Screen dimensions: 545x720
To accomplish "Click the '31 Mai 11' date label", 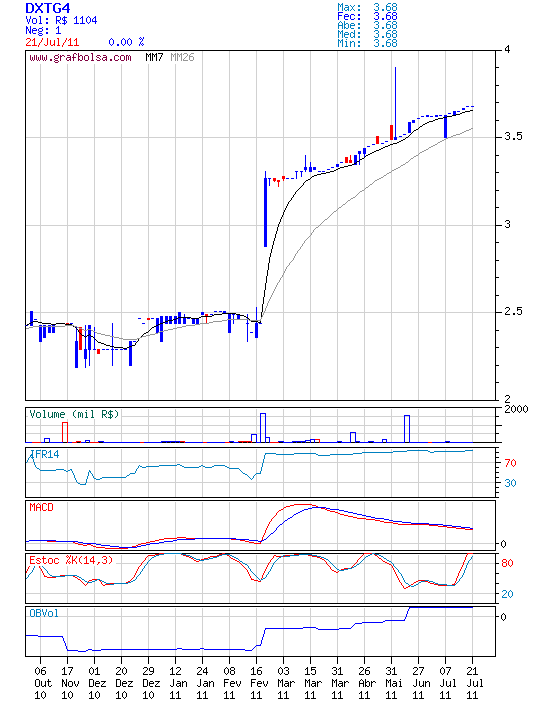I will pyautogui.click(x=393, y=683).
